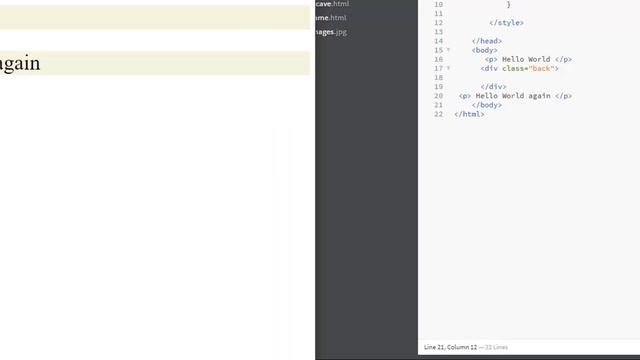Click 'Line 21, Column 12' status bar indicator
This screenshot has width=640, height=360.
(x=450, y=347)
